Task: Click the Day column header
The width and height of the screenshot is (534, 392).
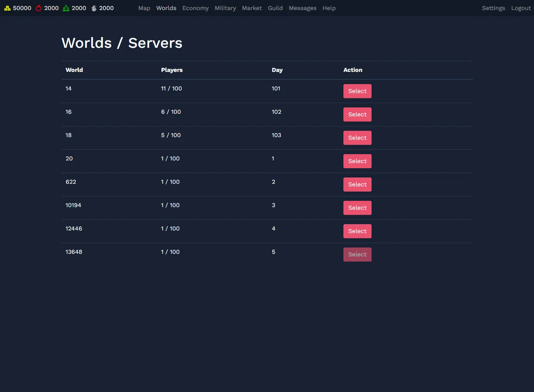Action: (x=277, y=70)
